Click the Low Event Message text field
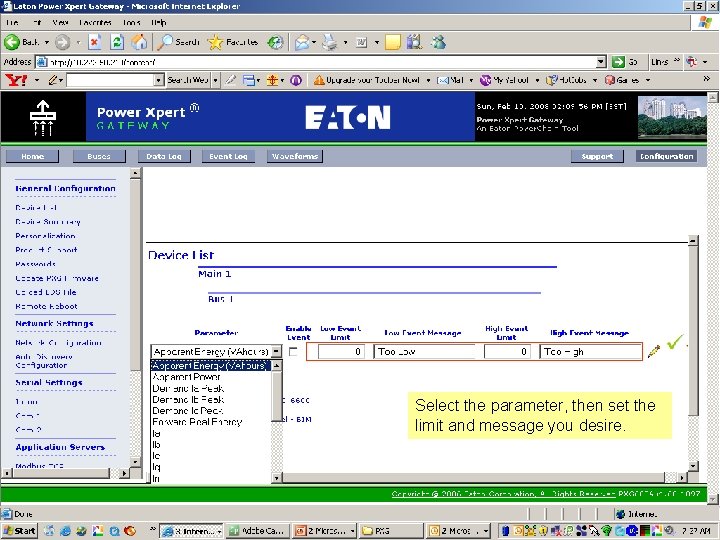 425,352
